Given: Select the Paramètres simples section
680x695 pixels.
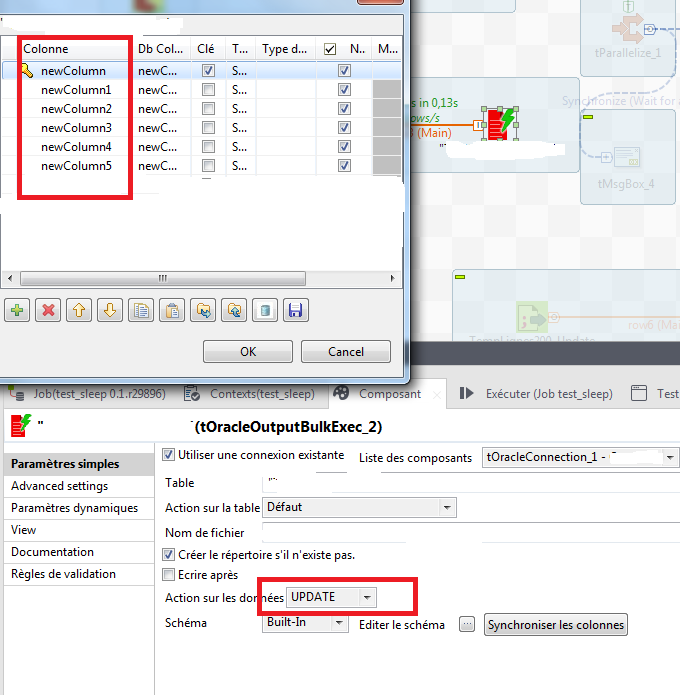Looking at the screenshot, I should click(79, 464).
